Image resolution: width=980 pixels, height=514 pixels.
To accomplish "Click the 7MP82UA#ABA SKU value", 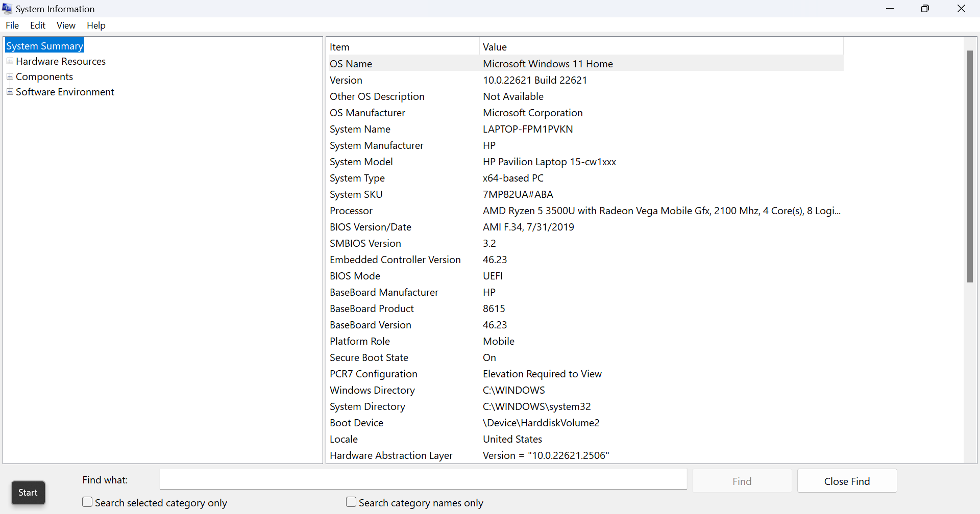I will point(518,194).
